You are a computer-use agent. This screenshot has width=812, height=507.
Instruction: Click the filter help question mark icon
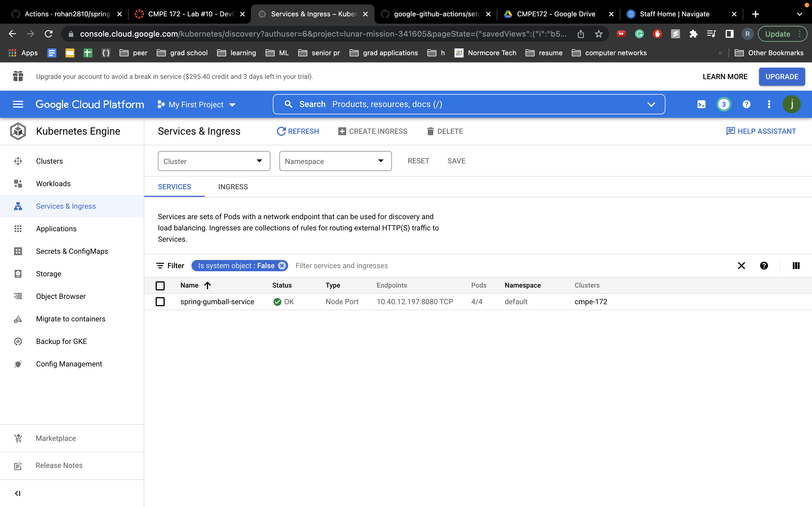coord(764,266)
